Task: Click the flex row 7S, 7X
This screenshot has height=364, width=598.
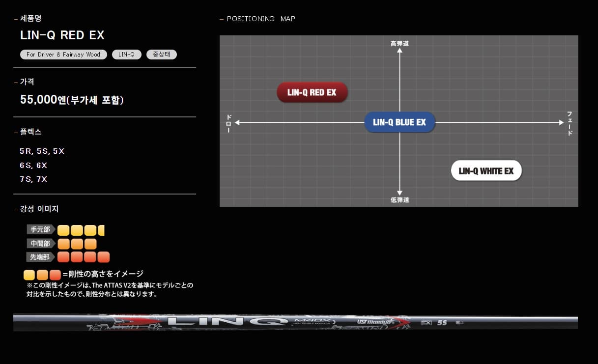Action: point(33,179)
